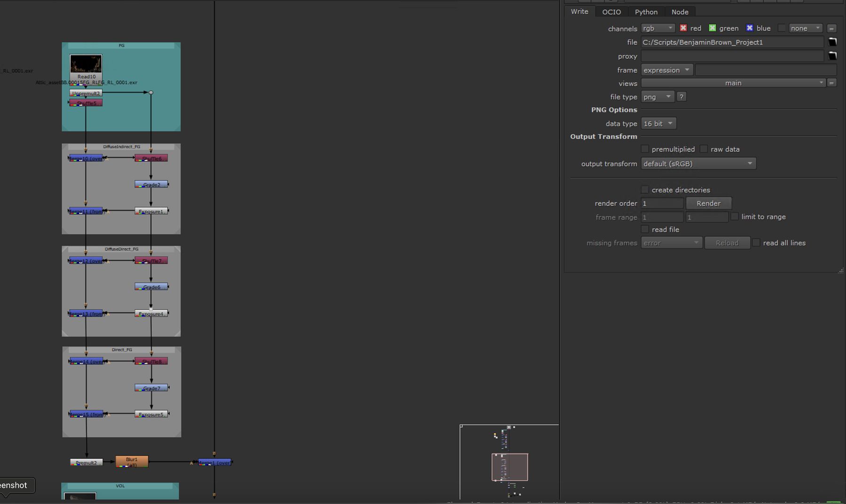
Task: Click the render order input field
Action: click(x=662, y=203)
